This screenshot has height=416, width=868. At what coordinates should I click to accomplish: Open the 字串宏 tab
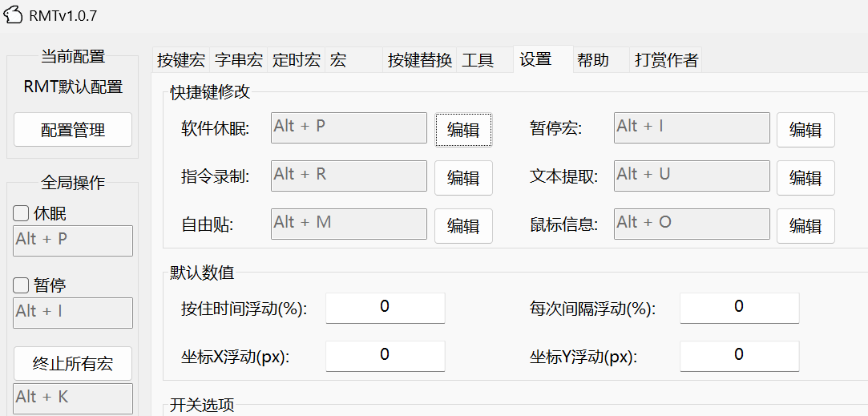[238, 60]
